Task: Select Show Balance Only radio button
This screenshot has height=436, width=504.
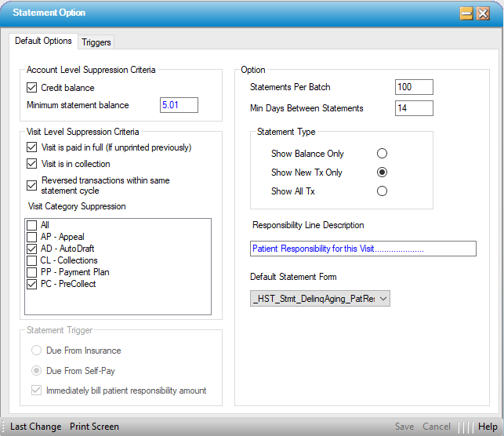Action: (x=382, y=154)
